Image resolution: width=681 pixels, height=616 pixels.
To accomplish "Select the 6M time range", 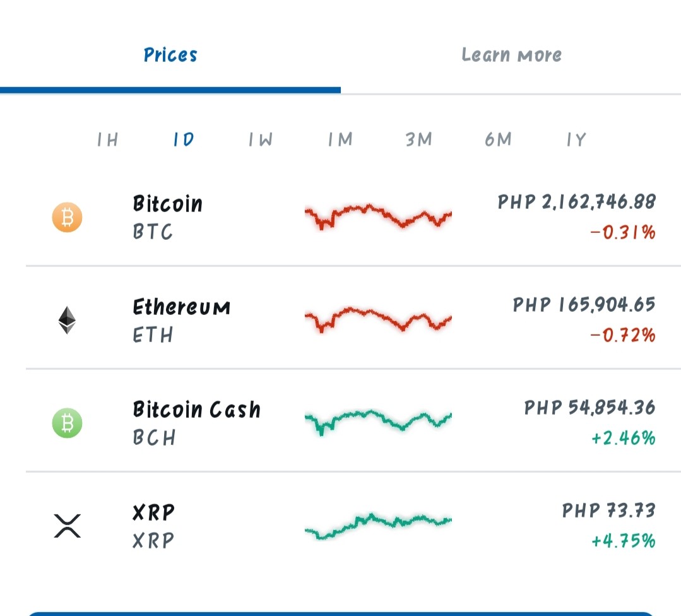I will [x=498, y=139].
